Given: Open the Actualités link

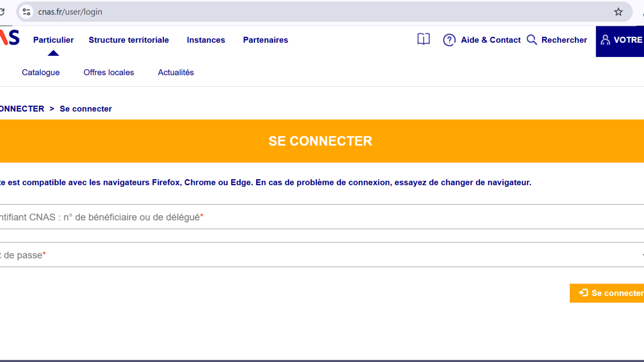Looking at the screenshot, I should [176, 72].
